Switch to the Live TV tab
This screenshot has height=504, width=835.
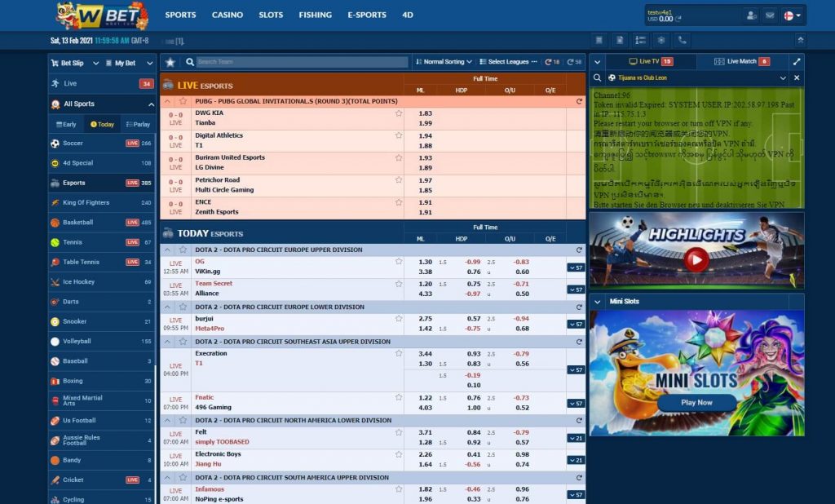651,61
